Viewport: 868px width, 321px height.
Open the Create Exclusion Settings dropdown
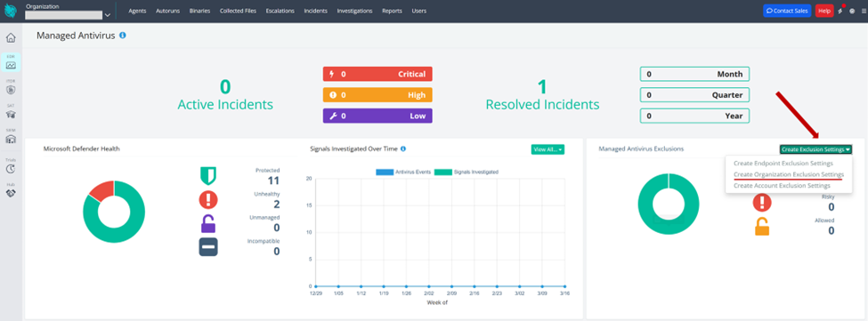[815, 149]
